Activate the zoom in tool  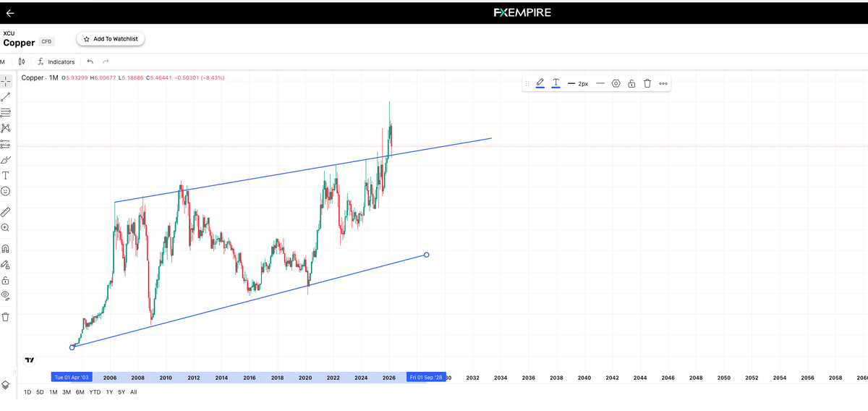6,228
